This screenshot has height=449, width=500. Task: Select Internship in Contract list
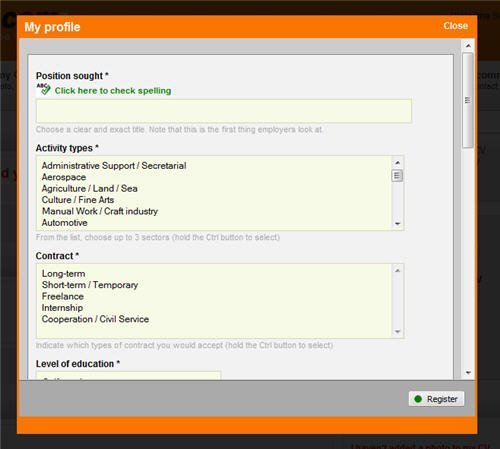(x=62, y=308)
